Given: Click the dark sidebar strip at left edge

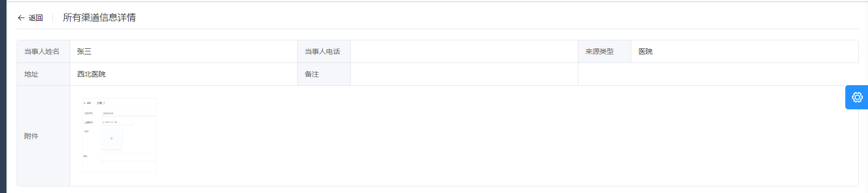Looking at the screenshot, I should coord(3,96).
